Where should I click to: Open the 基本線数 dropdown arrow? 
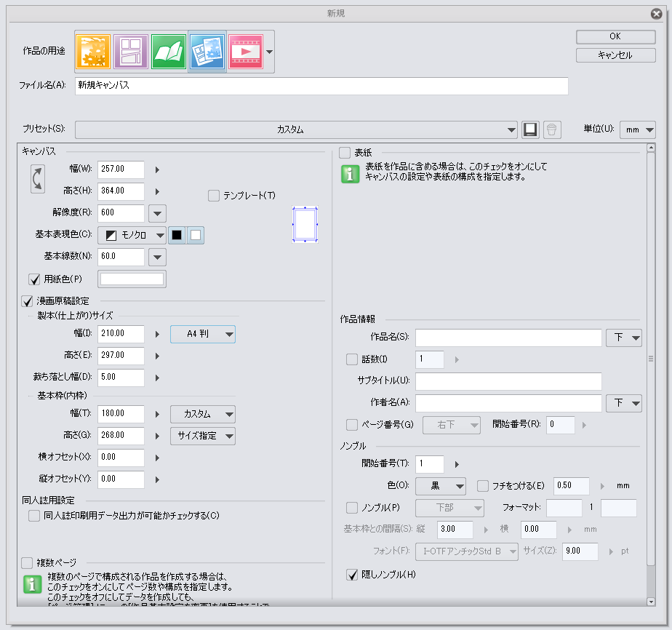157,257
